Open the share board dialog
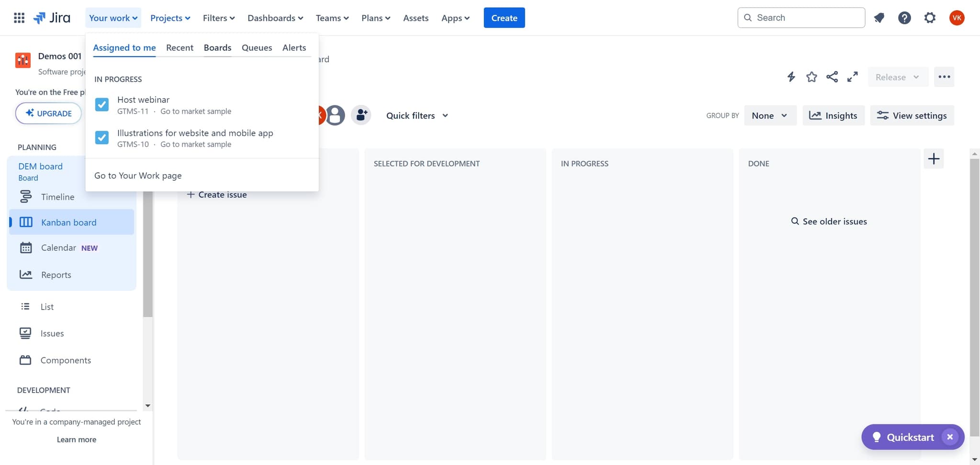Screen dimensions: 980x465 (x=832, y=77)
